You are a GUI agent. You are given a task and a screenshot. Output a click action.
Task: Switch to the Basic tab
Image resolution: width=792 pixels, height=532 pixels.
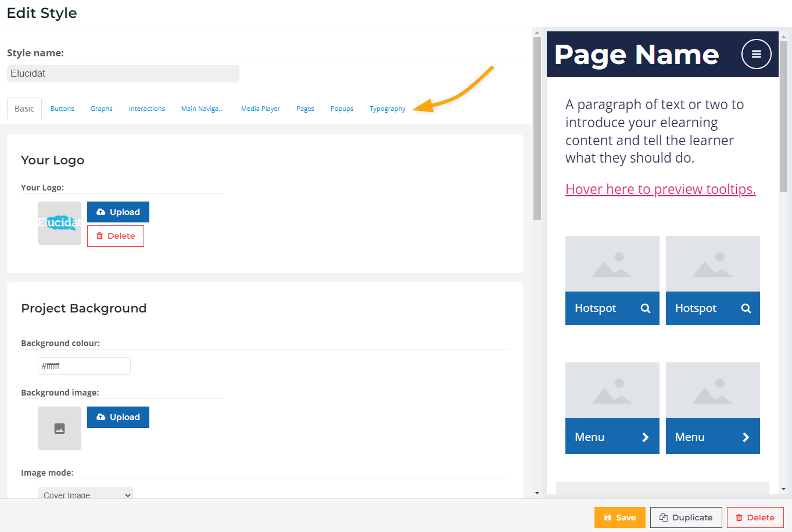click(x=24, y=109)
